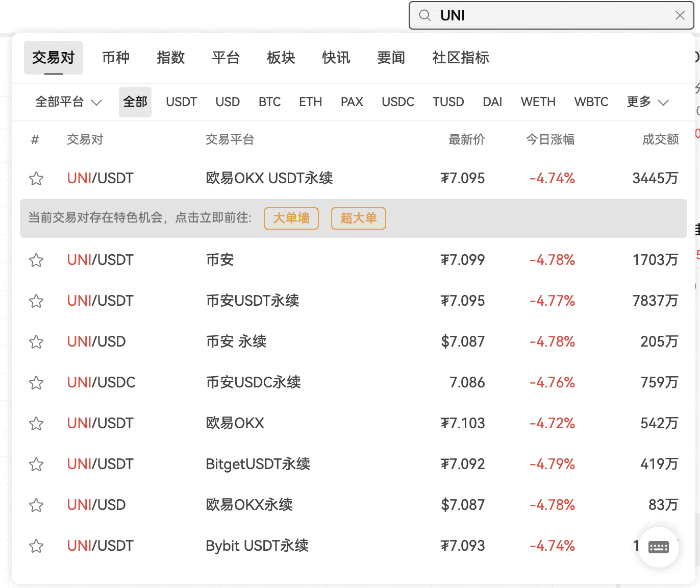The height and width of the screenshot is (588, 700).
Task: Filter pairs by WBTC
Action: click(x=591, y=102)
